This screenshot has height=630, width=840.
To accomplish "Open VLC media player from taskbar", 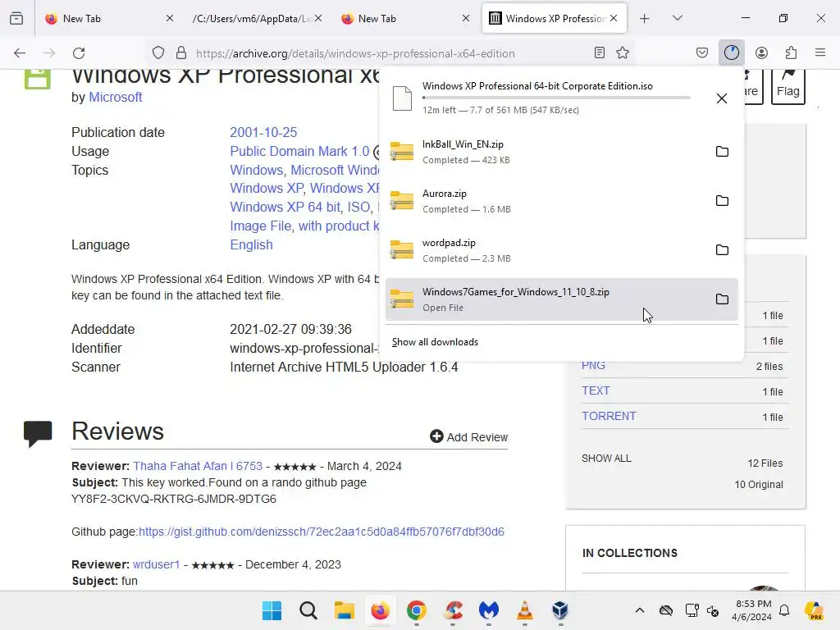I will pos(524,610).
